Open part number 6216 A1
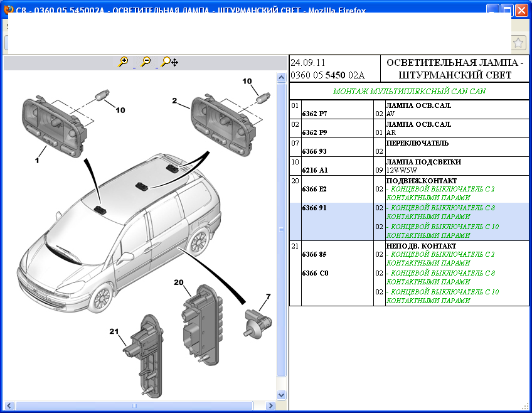This screenshot has width=532, height=413. (315, 170)
